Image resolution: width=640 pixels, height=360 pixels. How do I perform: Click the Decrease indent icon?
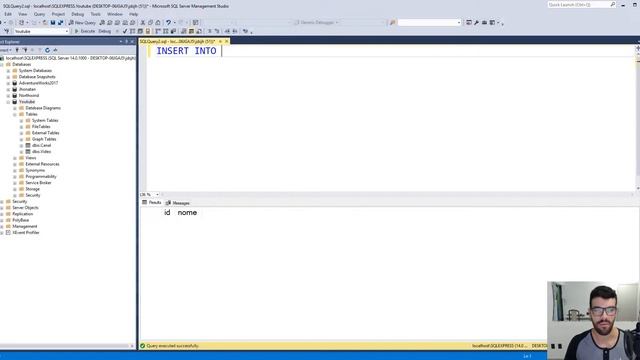pos(227,31)
